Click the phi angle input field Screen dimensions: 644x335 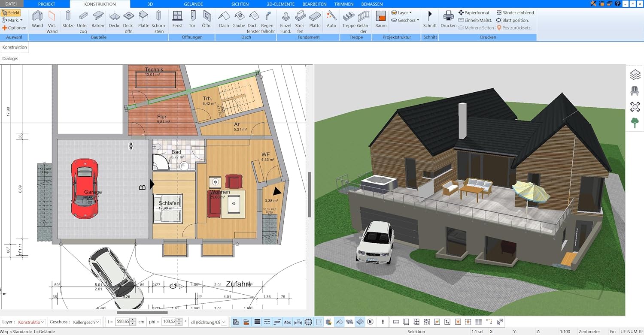click(x=170, y=322)
